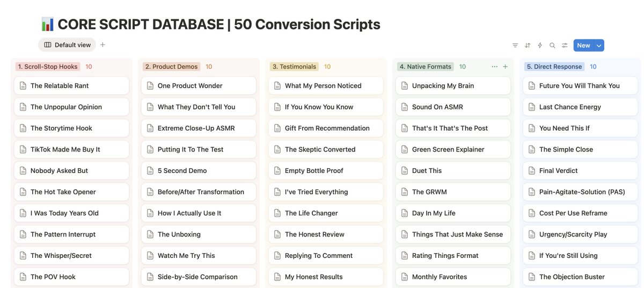Open the Duet This card
This screenshot has height=288, width=644.
click(x=453, y=171)
